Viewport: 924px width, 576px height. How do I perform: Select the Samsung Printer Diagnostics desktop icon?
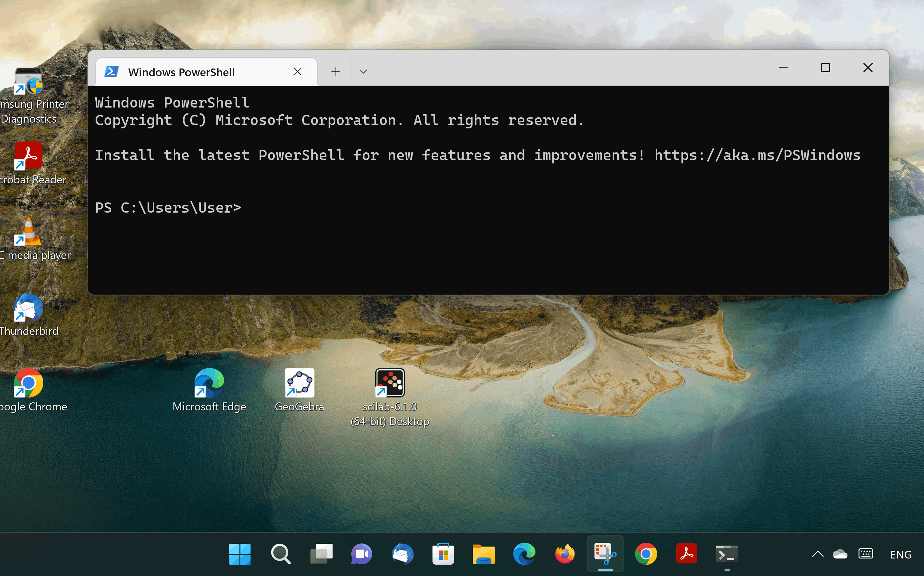point(29,96)
